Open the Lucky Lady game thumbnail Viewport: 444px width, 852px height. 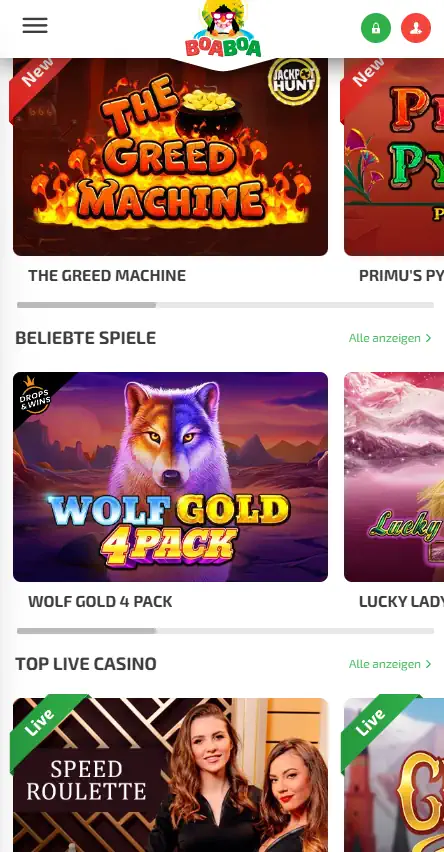pyautogui.click(x=394, y=477)
